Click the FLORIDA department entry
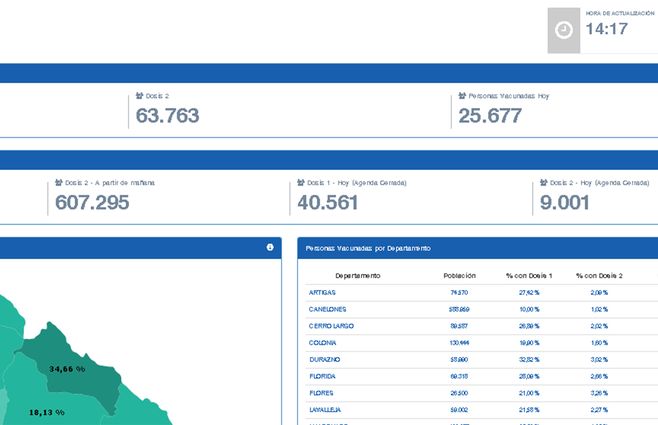The image size is (658, 425). (323, 376)
